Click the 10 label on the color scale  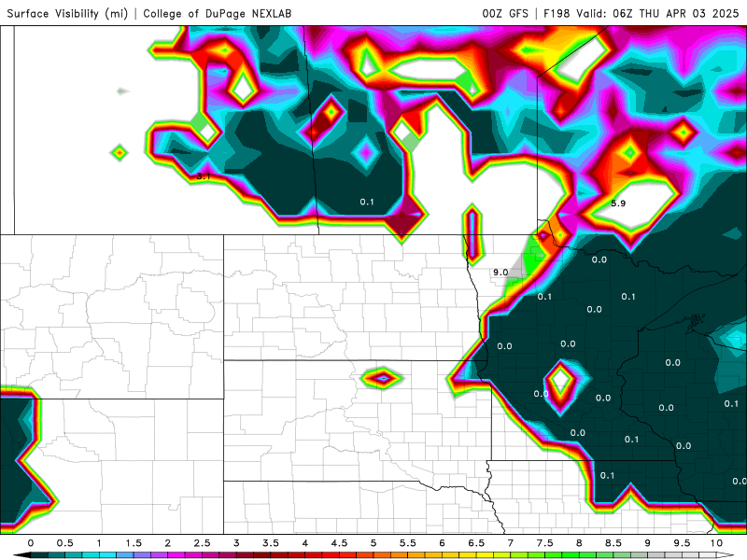point(716,543)
